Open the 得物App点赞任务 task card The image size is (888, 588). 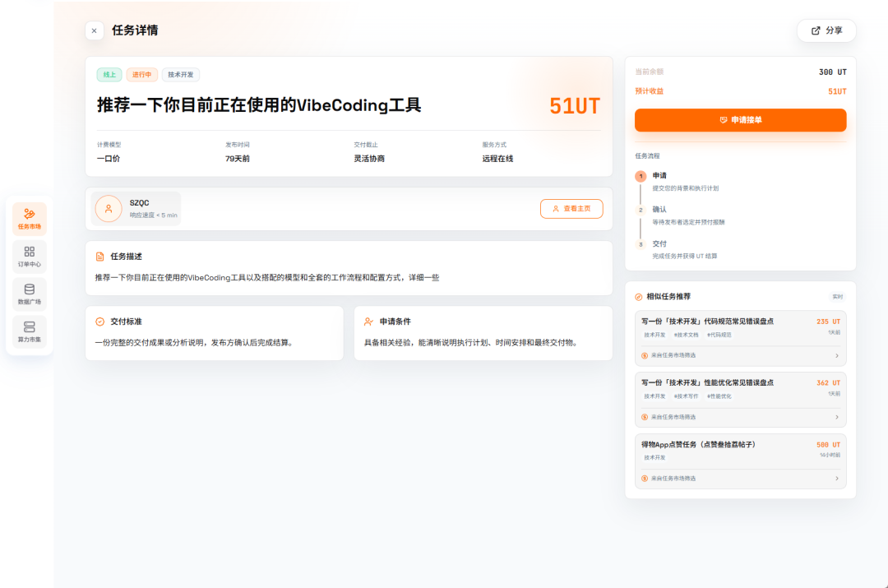[x=740, y=461]
